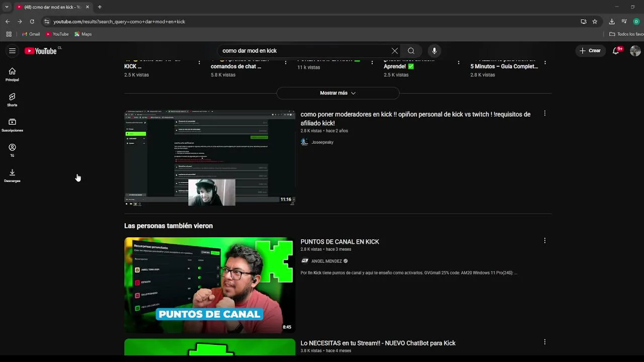This screenshot has height=362, width=644.
Task: Open video title como poner moderadores en kick
Action: point(416,119)
